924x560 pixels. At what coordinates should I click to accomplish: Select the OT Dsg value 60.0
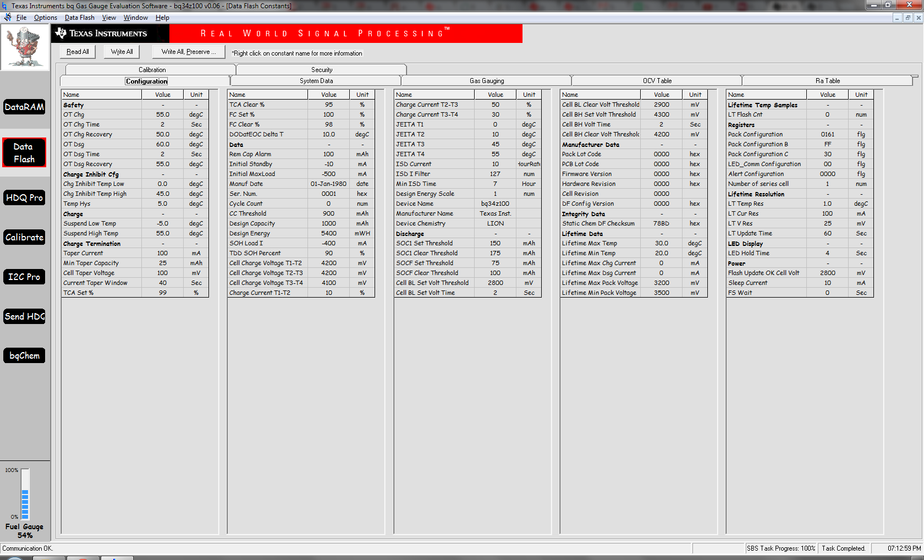pos(163,144)
